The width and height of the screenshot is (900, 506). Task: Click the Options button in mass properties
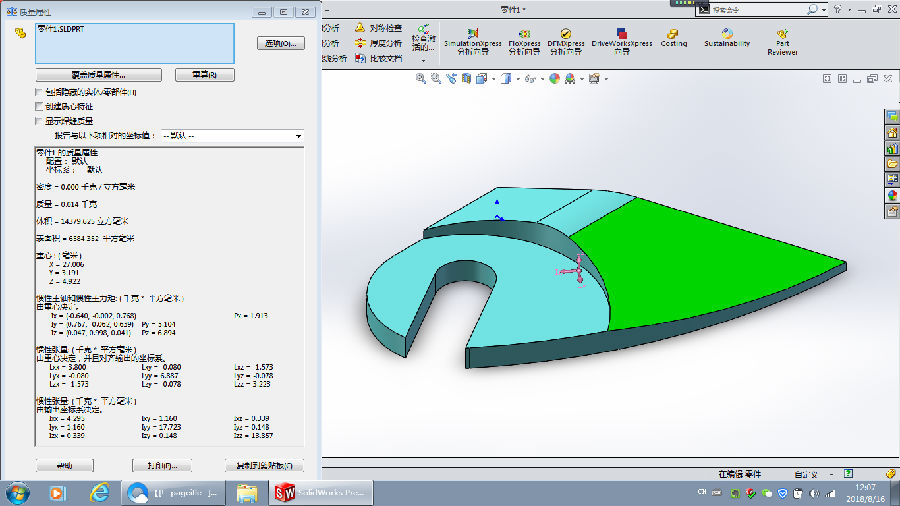click(279, 44)
